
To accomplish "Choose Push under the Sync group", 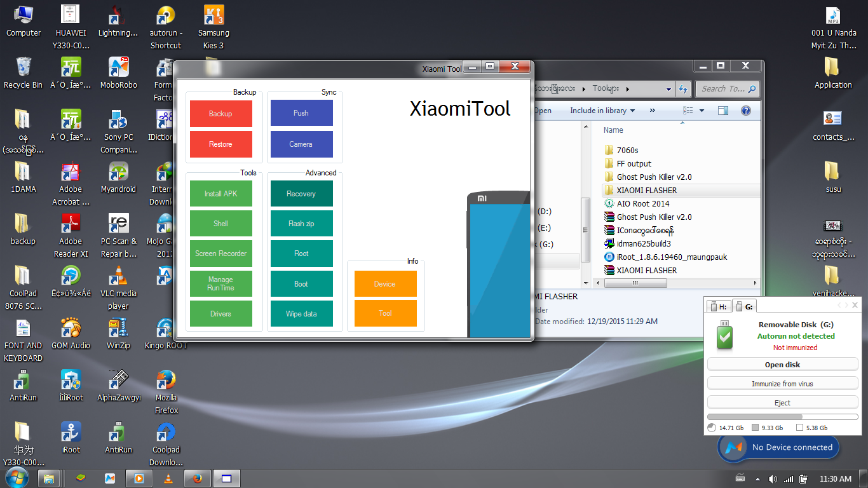I will pos(301,113).
